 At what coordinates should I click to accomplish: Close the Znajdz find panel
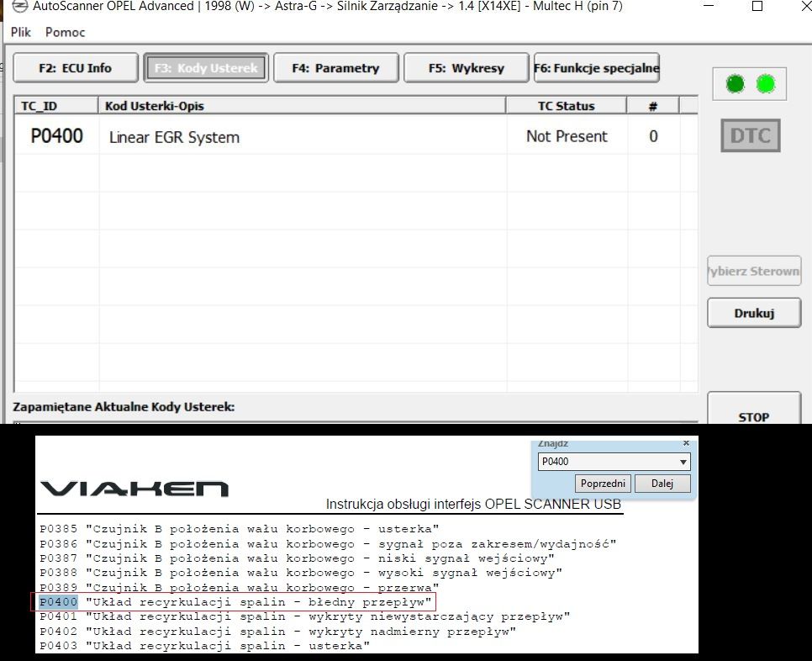pos(686,443)
